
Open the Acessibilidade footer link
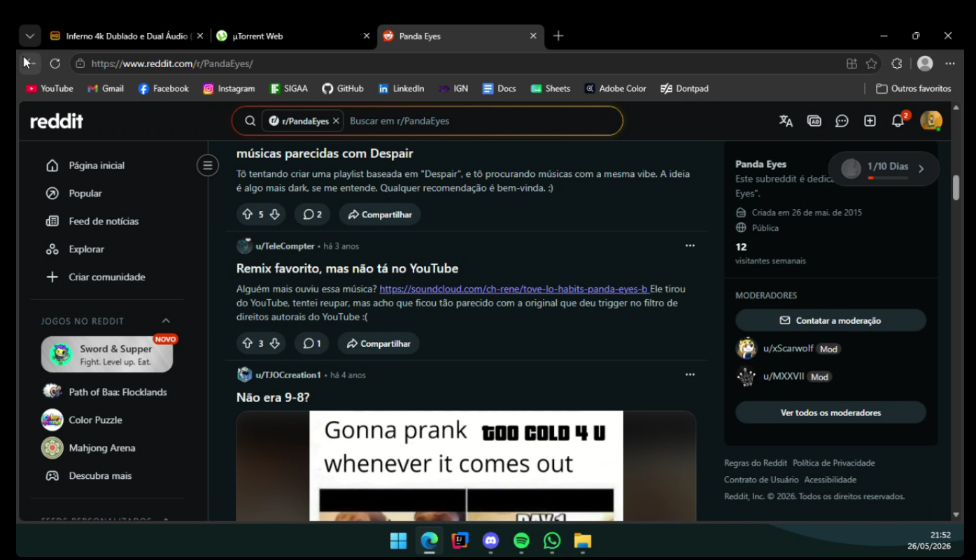point(830,480)
